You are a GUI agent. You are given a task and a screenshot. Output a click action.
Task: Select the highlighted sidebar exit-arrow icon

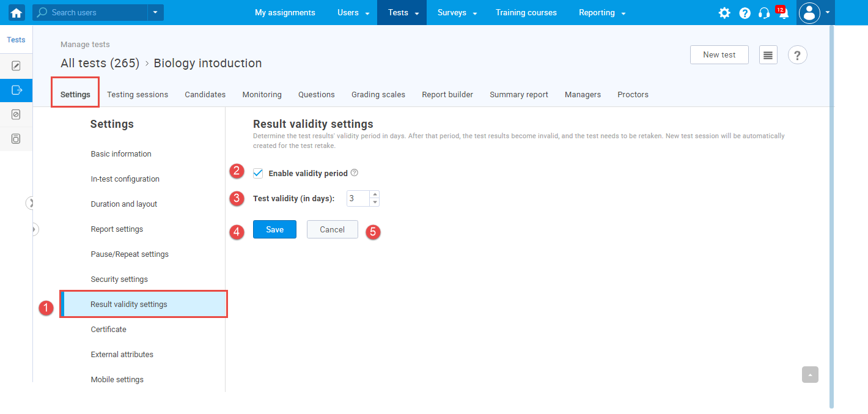point(17,90)
